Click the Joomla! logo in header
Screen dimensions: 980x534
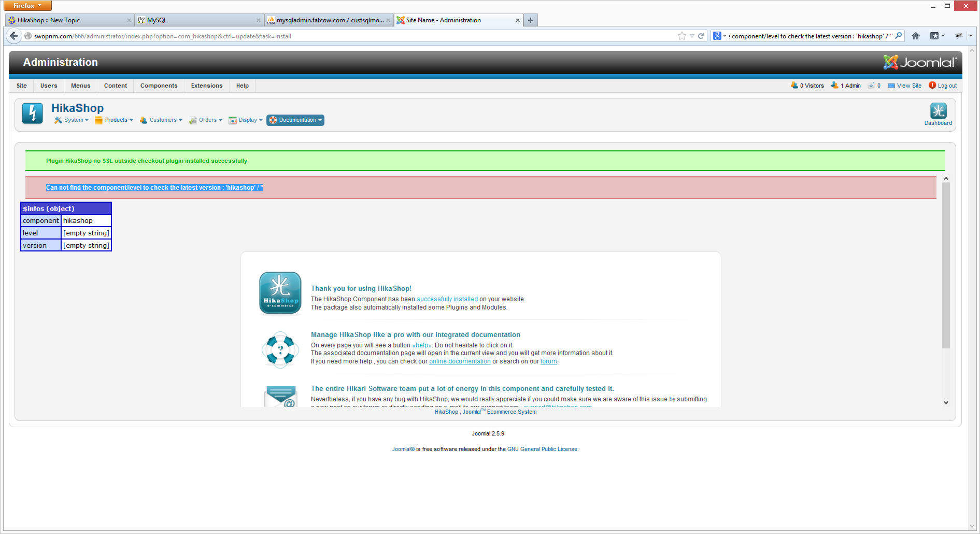[919, 62]
